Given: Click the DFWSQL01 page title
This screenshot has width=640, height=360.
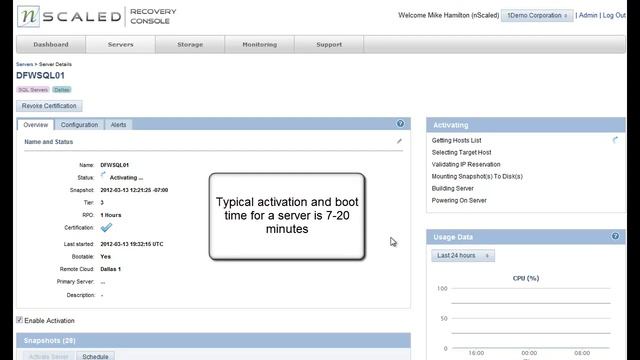Looking at the screenshot, I should [40, 76].
